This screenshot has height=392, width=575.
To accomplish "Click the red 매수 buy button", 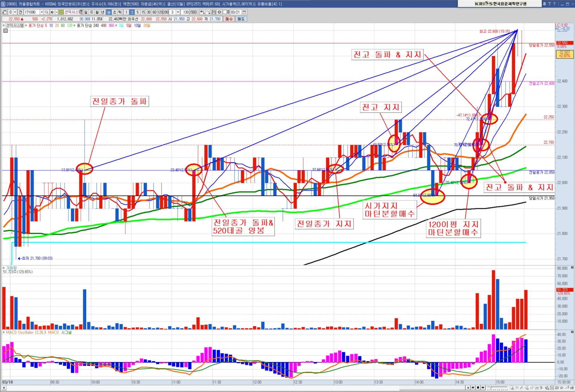I will click(229, 19).
